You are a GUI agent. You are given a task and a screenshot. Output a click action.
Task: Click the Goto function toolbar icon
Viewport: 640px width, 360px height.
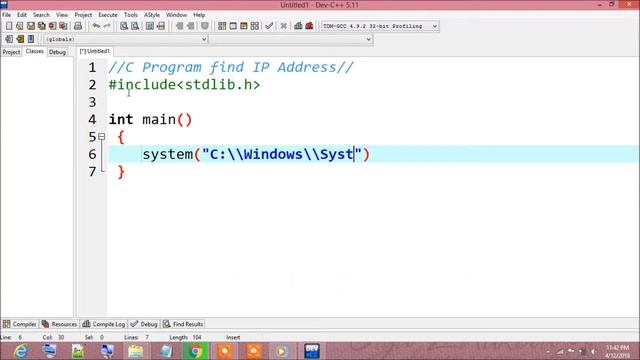tap(150, 26)
